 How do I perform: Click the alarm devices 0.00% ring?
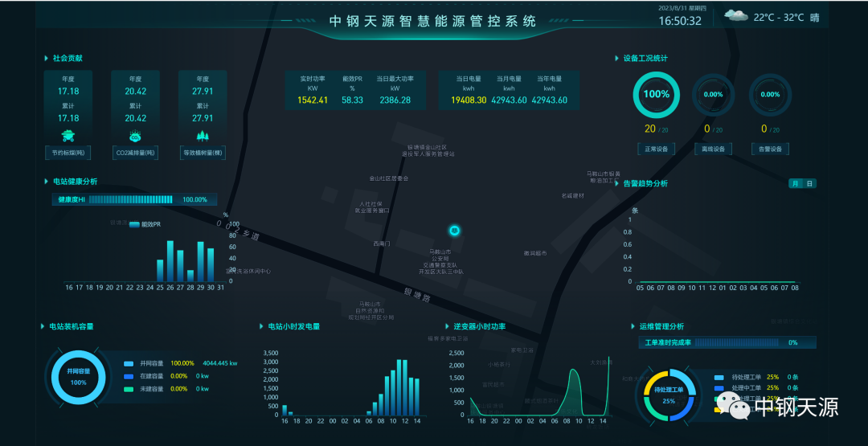[770, 95]
